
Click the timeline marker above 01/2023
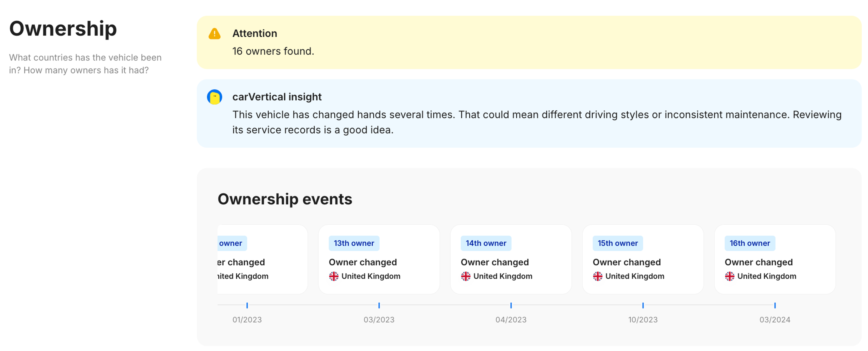(x=247, y=305)
